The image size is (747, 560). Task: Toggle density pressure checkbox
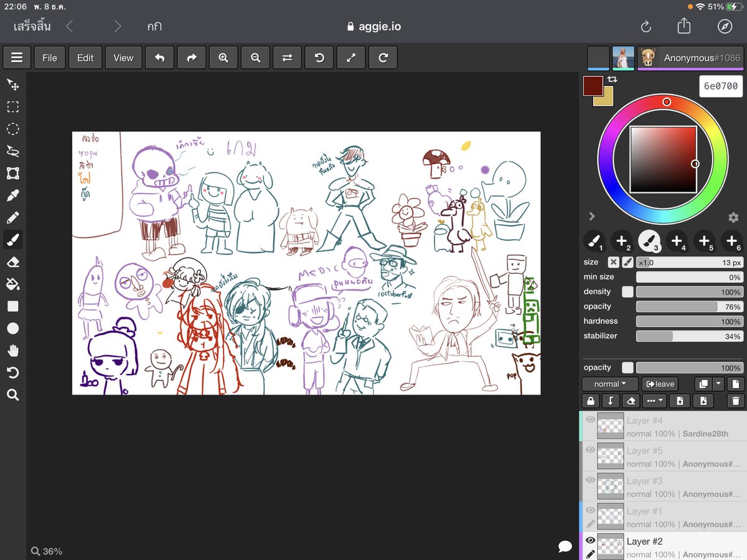click(627, 292)
